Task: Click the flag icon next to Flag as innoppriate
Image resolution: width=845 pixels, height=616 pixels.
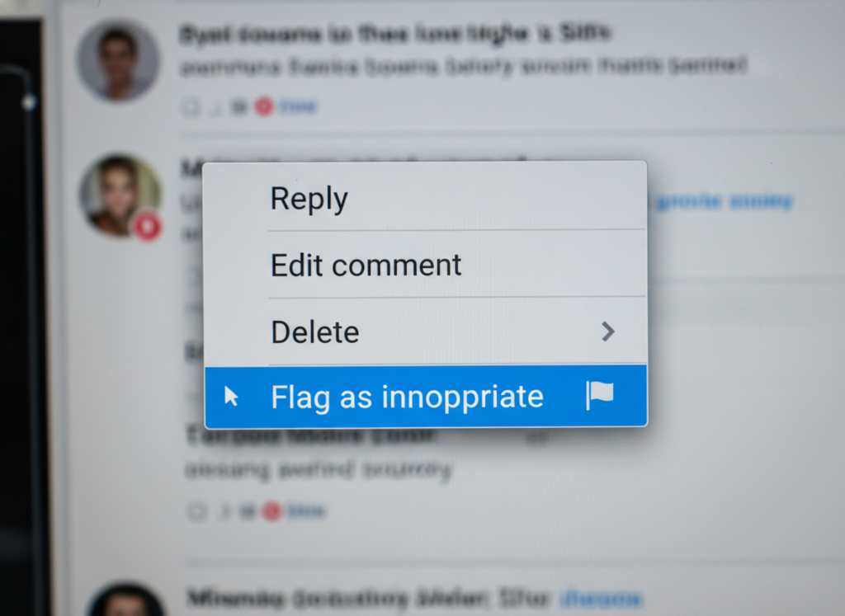Action: pyautogui.click(x=599, y=395)
